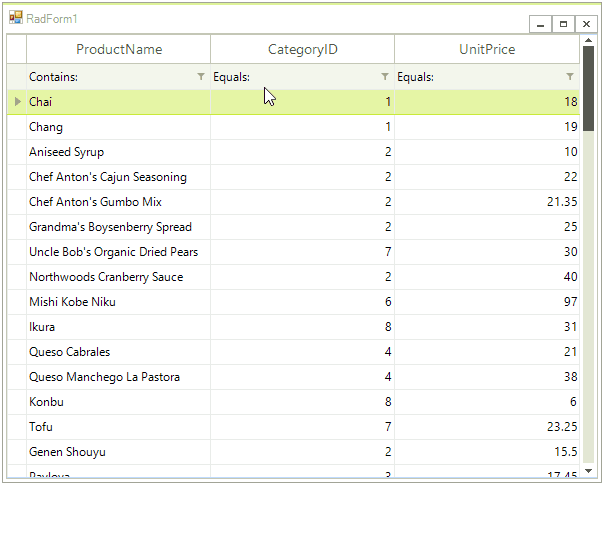Select Chef Anton's Cajun Seasoning cell

(x=118, y=177)
